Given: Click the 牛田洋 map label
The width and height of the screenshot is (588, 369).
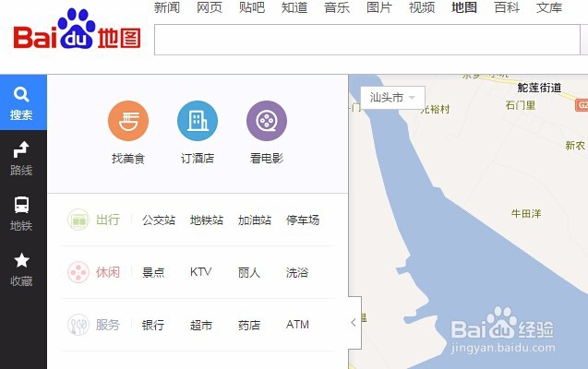Looking at the screenshot, I should click(526, 213).
